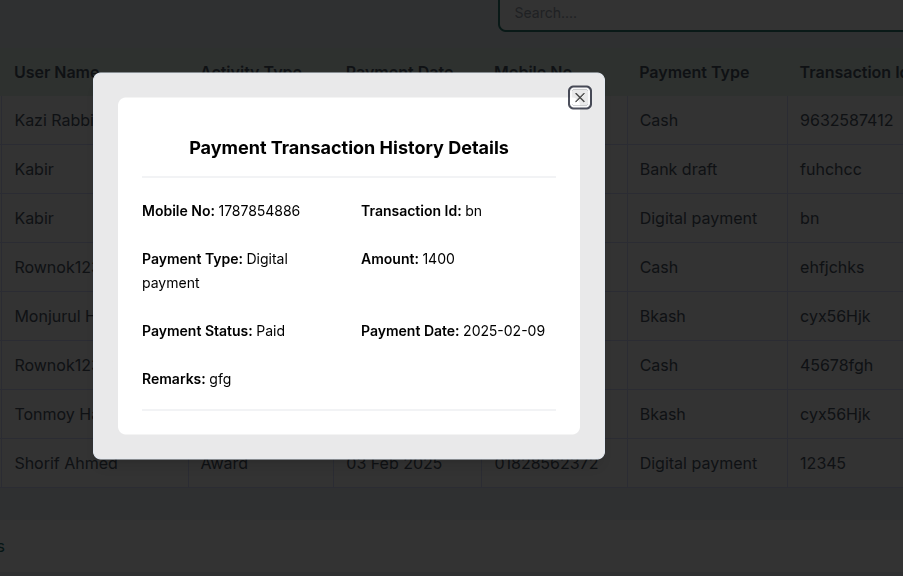903x576 pixels.
Task: Click the Search input field
Action: 701,14
